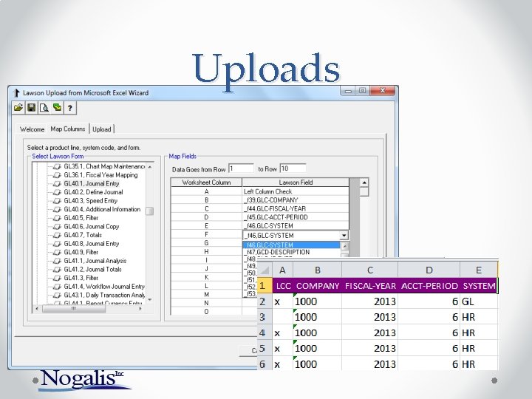
Task: Open Help via question mark icon
Action: tap(70, 108)
